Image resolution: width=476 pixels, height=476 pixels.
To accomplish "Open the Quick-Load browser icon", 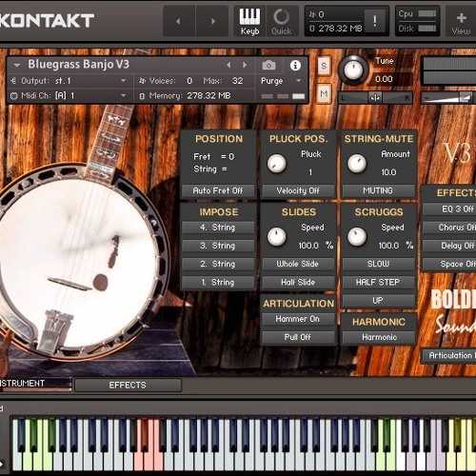I will click(x=281, y=21).
